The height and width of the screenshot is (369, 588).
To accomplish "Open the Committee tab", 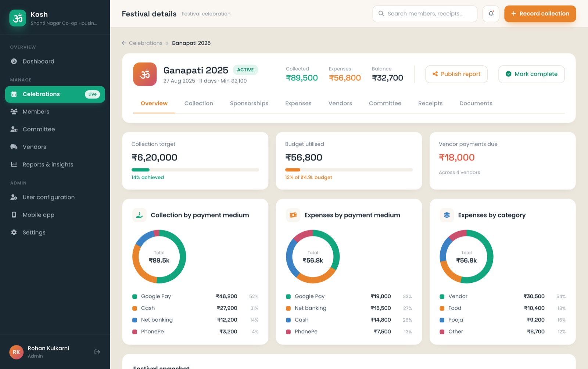I will pyautogui.click(x=385, y=104).
